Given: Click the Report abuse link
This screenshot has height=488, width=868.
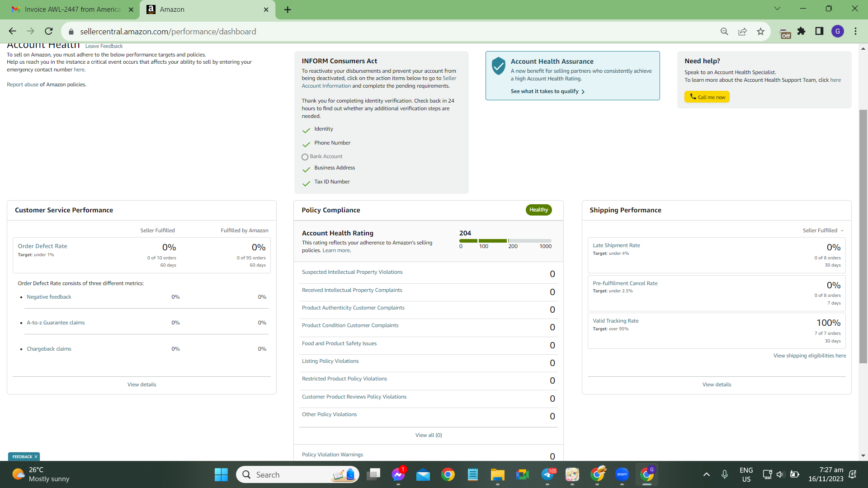Looking at the screenshot, I should (23, 84).
